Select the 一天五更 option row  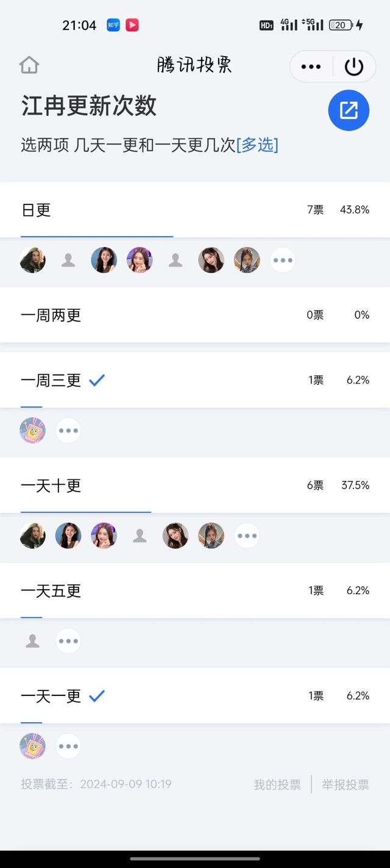195,590
